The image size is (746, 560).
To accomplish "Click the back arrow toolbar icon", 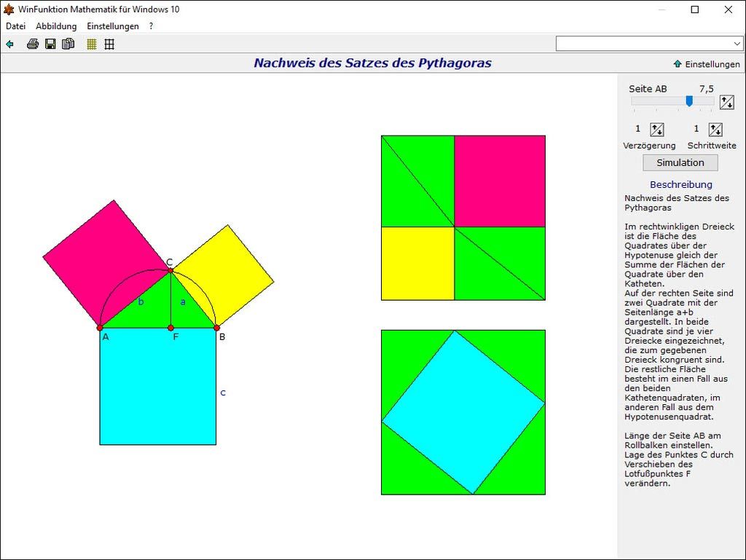I will (x=9, y=44).
